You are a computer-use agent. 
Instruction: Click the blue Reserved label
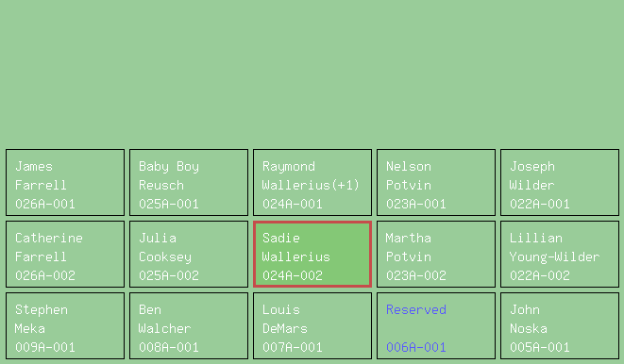pyautogui.click(x=416, y=309)
